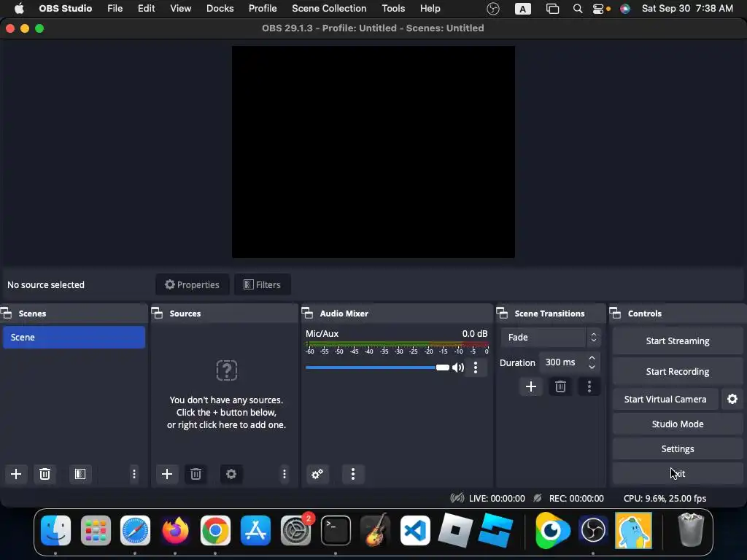The image size is (747, 560).
Task: Open the Help menu
Action: coord(430,9)
